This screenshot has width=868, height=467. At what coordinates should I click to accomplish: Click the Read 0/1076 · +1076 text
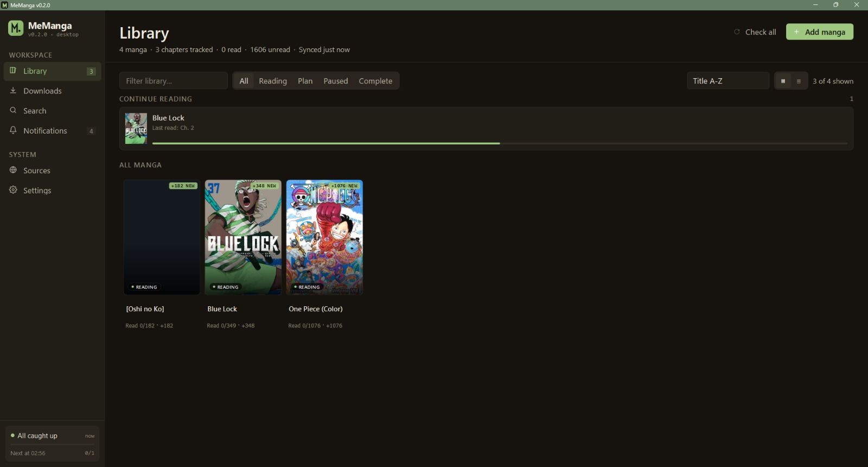(315, 326)
